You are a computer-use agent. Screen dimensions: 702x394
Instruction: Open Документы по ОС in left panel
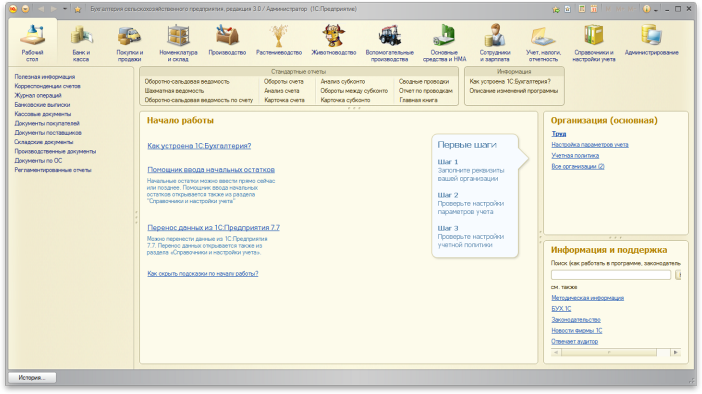pyautogui.click(x=38, y=160)
